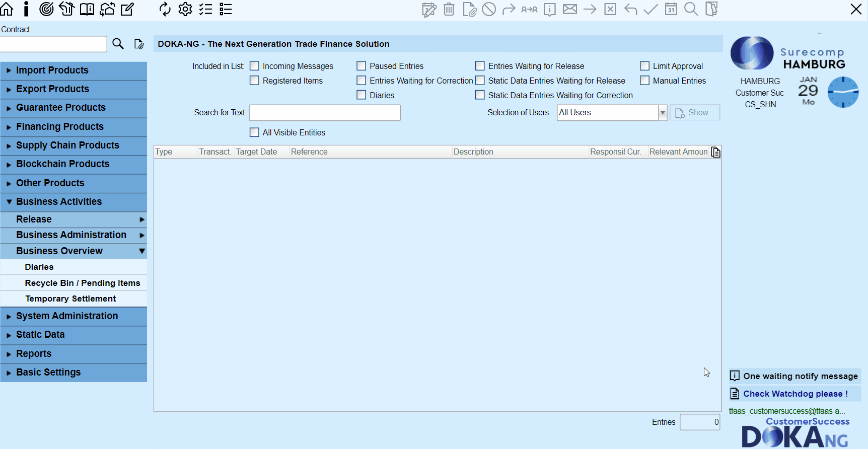The width and height of the screenshot is (868, 449).
Task: Click the open book info icon
Action: pyautogui.click(x=87, y=9)
